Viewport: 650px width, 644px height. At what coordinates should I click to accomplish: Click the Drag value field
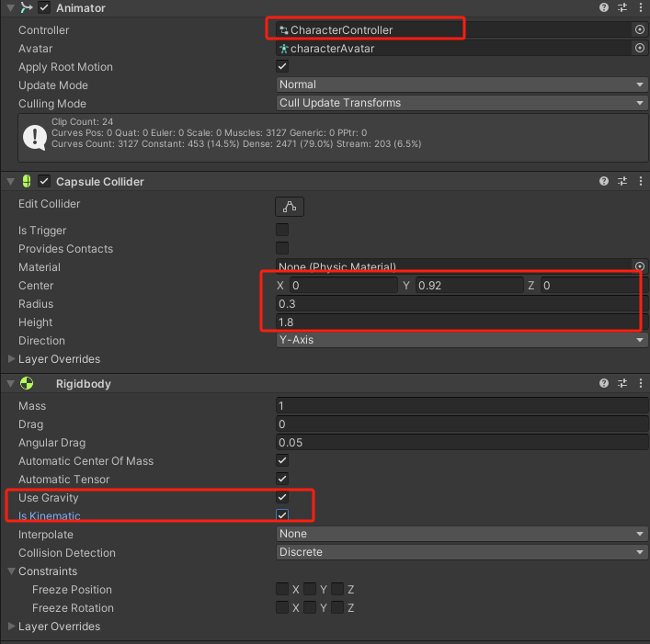click(462, 424)
